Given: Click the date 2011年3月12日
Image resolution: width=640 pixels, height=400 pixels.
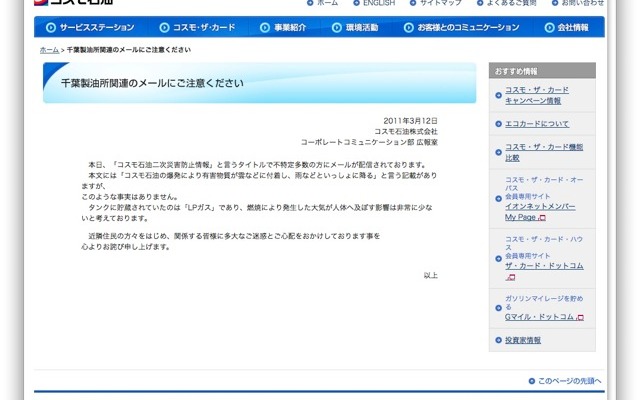Looking at the screenshot, I should 410,121.
